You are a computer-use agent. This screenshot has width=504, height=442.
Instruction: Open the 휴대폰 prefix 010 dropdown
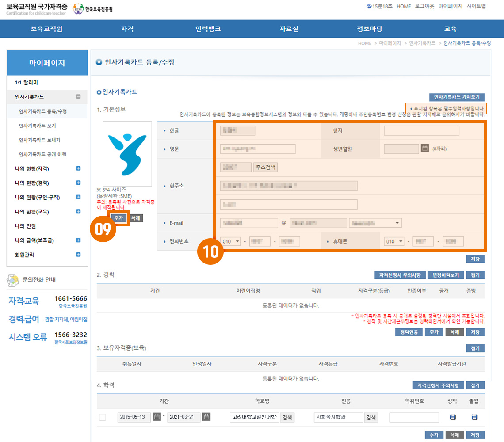pos(394,241)
